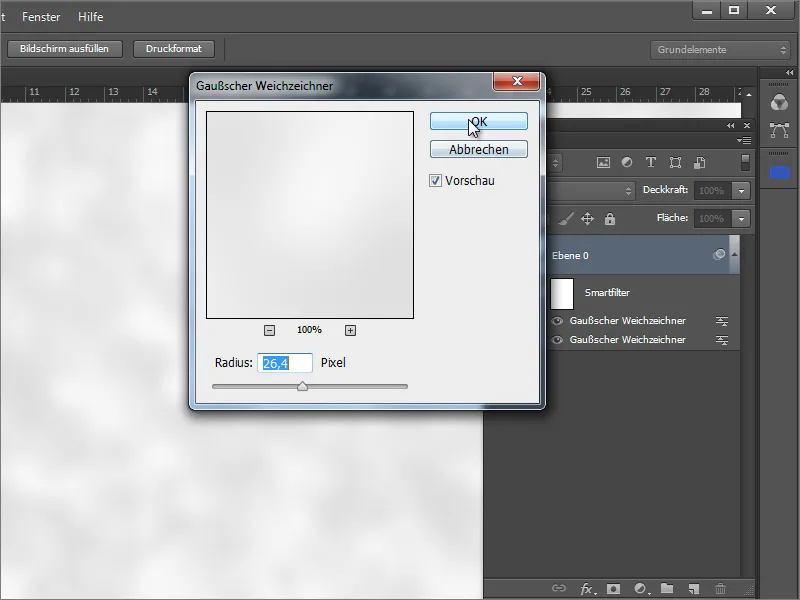
Task: Add a layer mask
Action: tap(613, 589)
